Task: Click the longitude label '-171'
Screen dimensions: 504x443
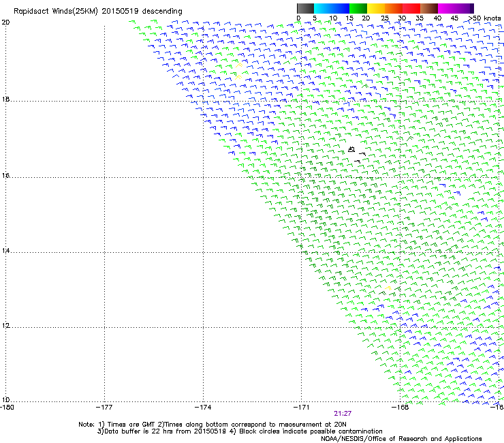Action: (302, 408)
